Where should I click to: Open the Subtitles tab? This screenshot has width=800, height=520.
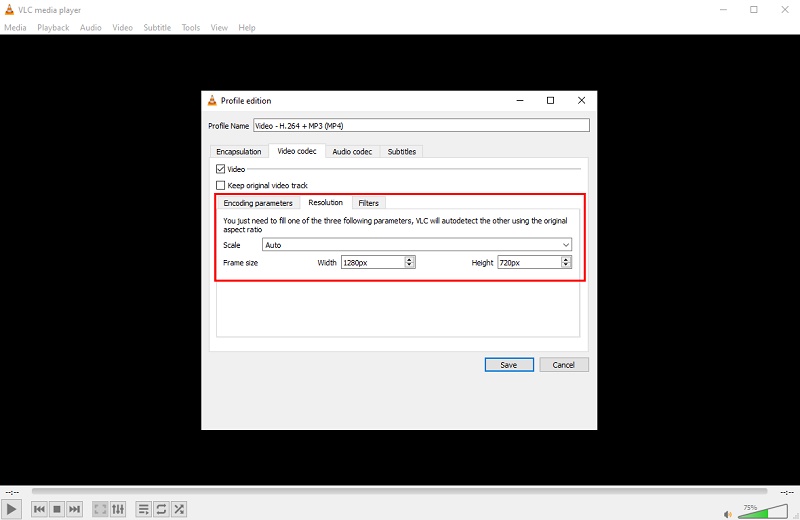(402, 152)
